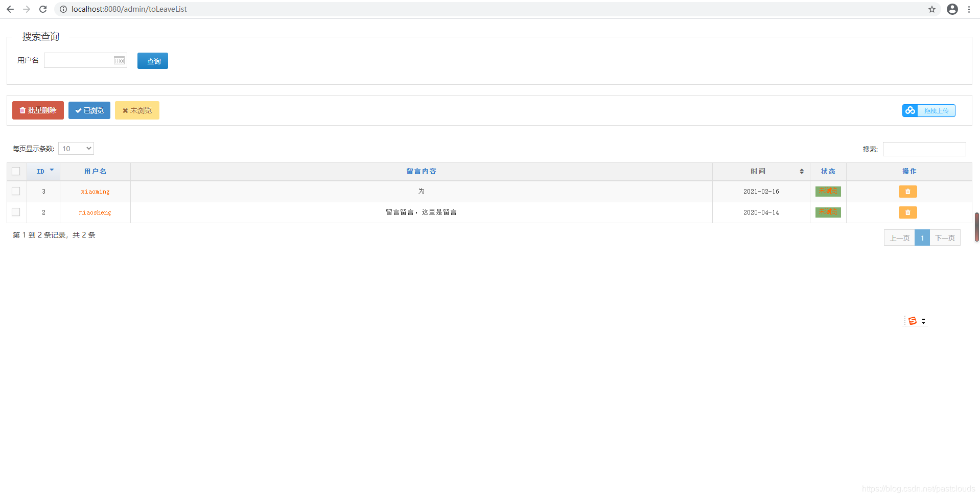980x498 pixels.
Task: Reload the page with refresh icon
Action: point(43,9)
